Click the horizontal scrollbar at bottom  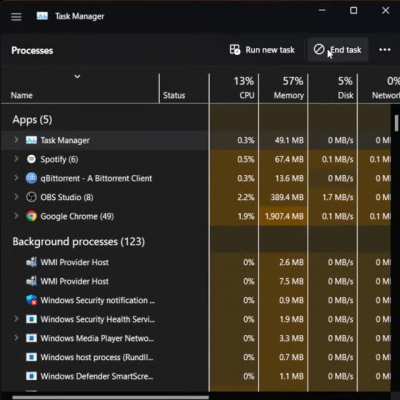coord(110,397)
